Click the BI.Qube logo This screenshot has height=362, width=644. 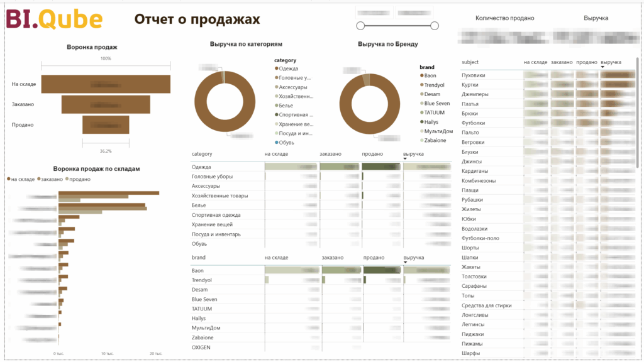tap(54, 19)
